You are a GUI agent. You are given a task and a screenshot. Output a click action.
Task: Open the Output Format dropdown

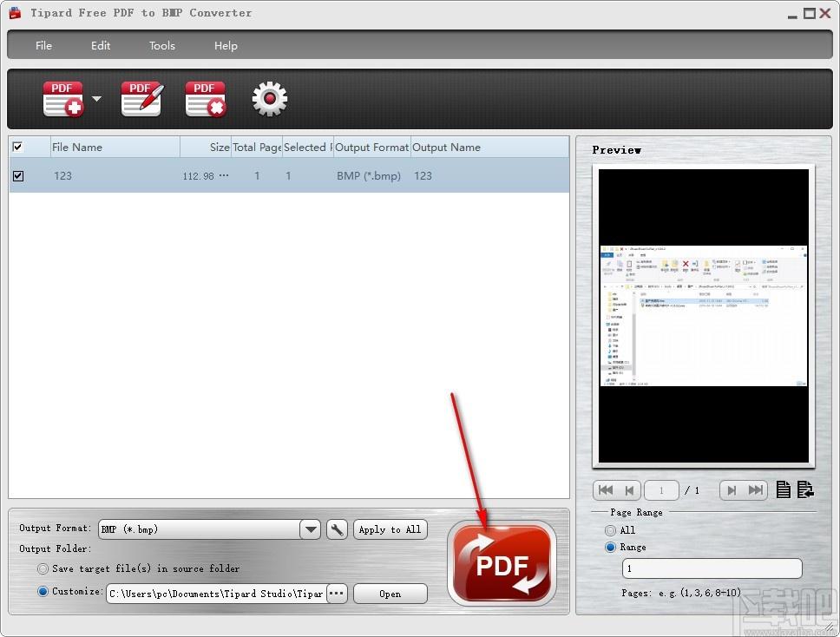coord(310,530)
